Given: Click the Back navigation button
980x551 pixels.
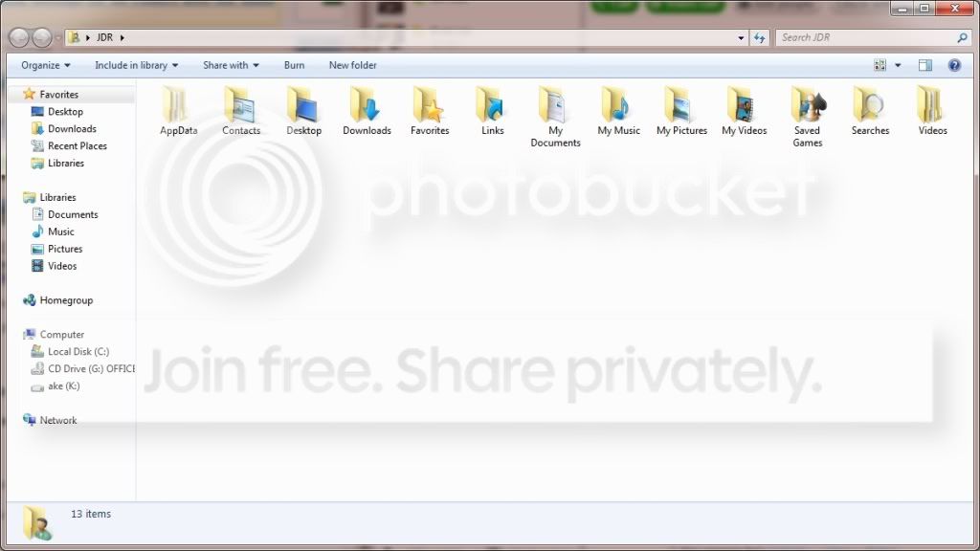Looking at the screenshot, I should [19, 37].
